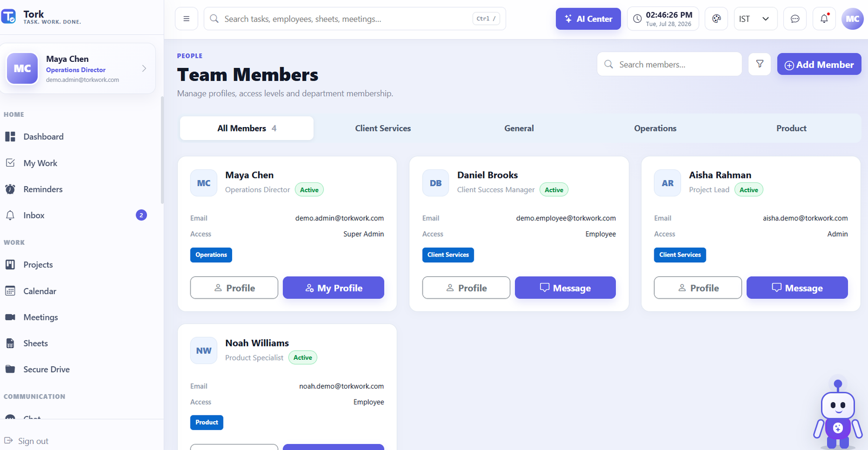868x450 pixels.
Task: Open the notifications bell
Action: click(824, 18)
